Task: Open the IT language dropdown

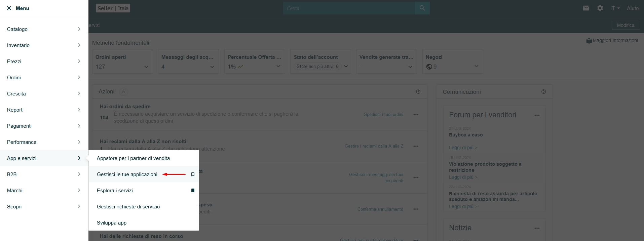Action: pos(615,8)
